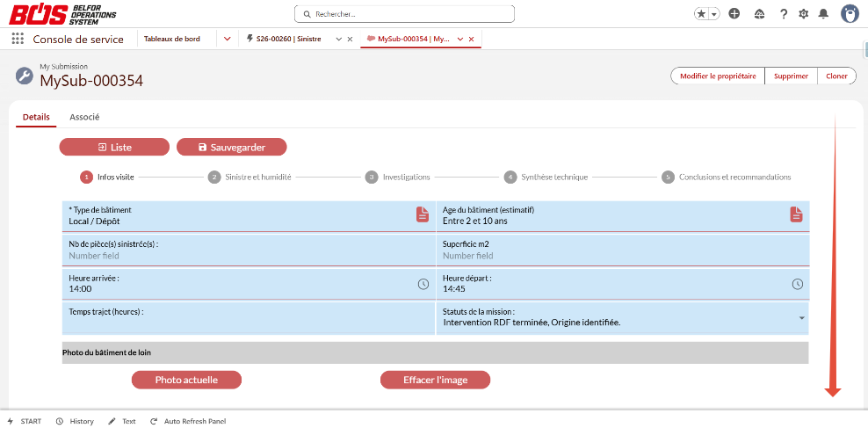Open the Setup gear icon
Viewport: 868px width, 428px height.
(803, 14)
